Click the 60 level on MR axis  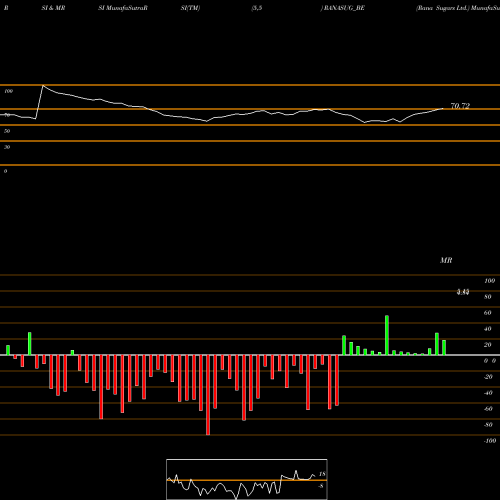(488, 313)
